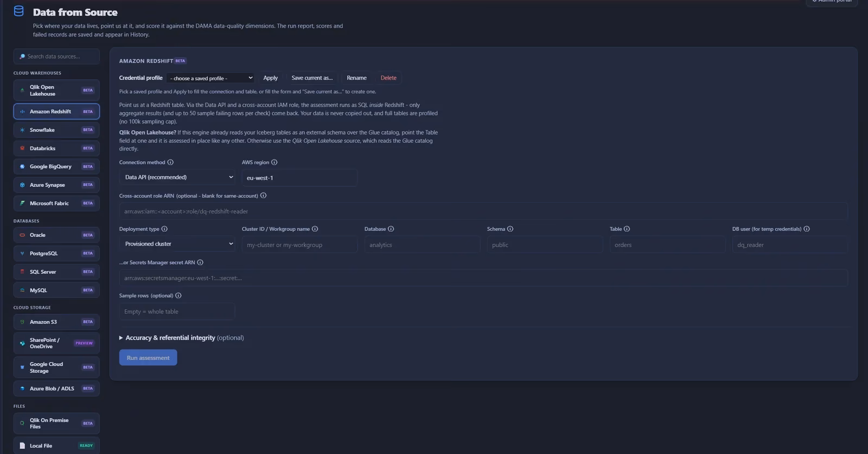Click info icon next to Sample rows
The width and height of the screenshot is (868, 454).
[178, 295]
